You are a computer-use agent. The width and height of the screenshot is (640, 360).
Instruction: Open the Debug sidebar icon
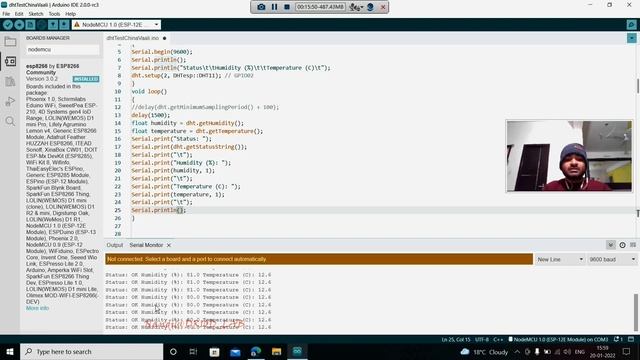[x=10, y=101]
